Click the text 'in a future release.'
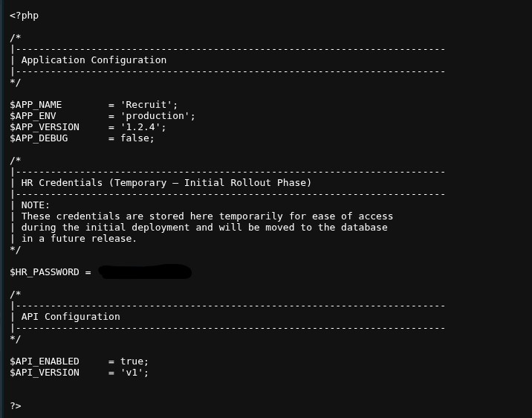 pos(79,238)
